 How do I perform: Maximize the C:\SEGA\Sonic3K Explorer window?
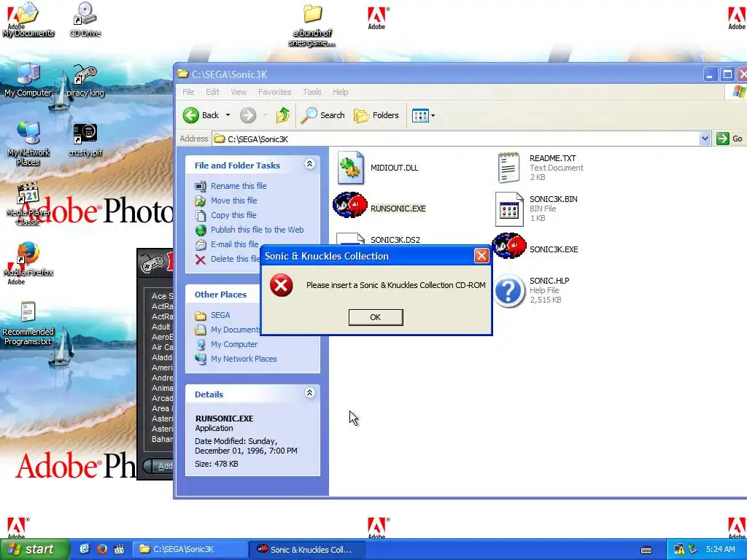pyautogui.click(x=727, y=75)
